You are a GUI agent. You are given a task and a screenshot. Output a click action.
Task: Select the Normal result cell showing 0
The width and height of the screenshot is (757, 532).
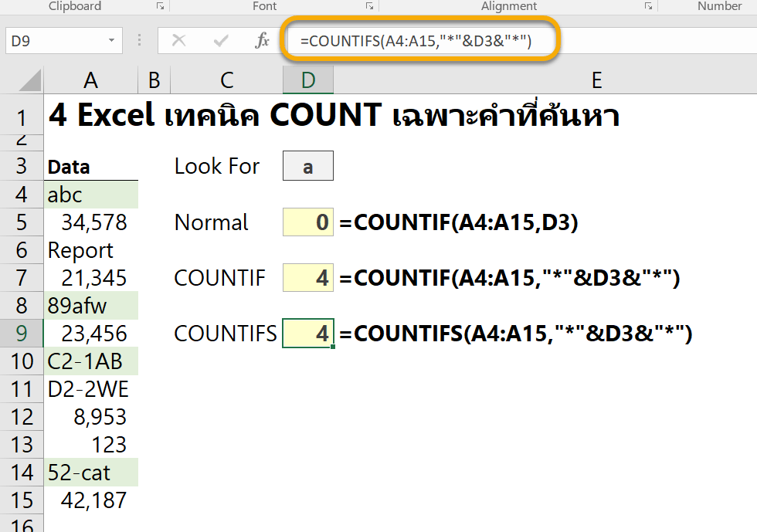click(307, 222)
